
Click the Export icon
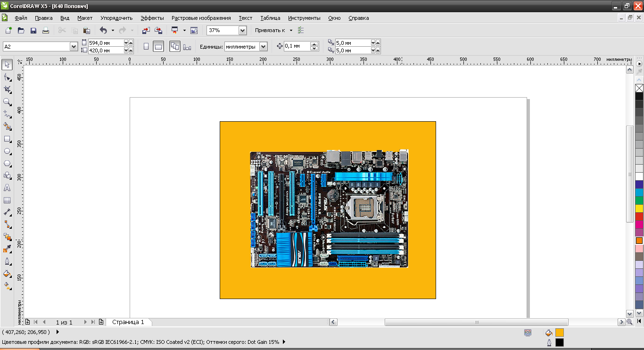(x=158, y=30)
